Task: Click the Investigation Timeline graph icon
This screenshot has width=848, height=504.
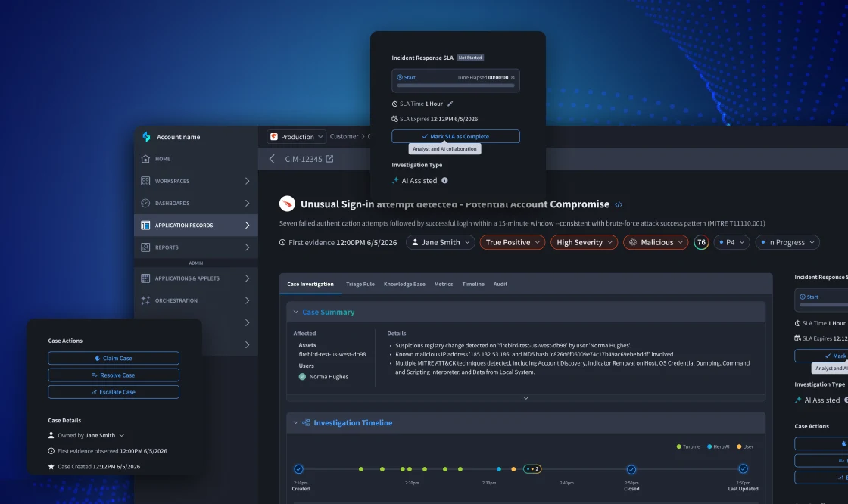Action: (306, 423)
